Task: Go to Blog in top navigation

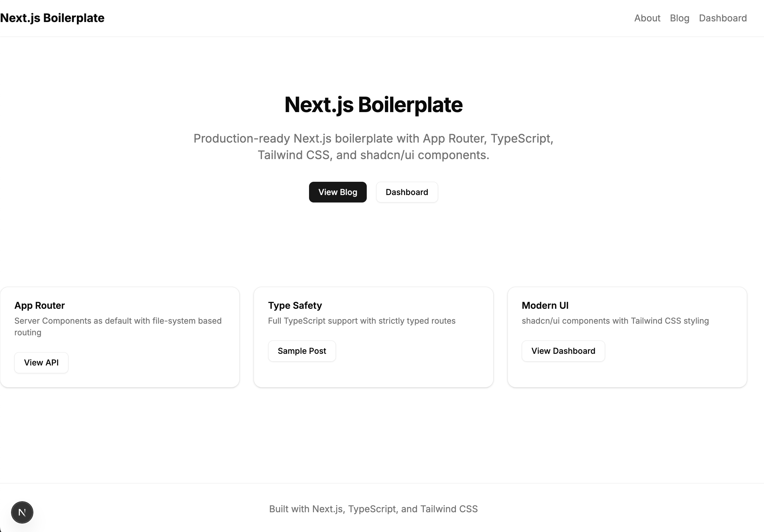Action: click(679, 18)
